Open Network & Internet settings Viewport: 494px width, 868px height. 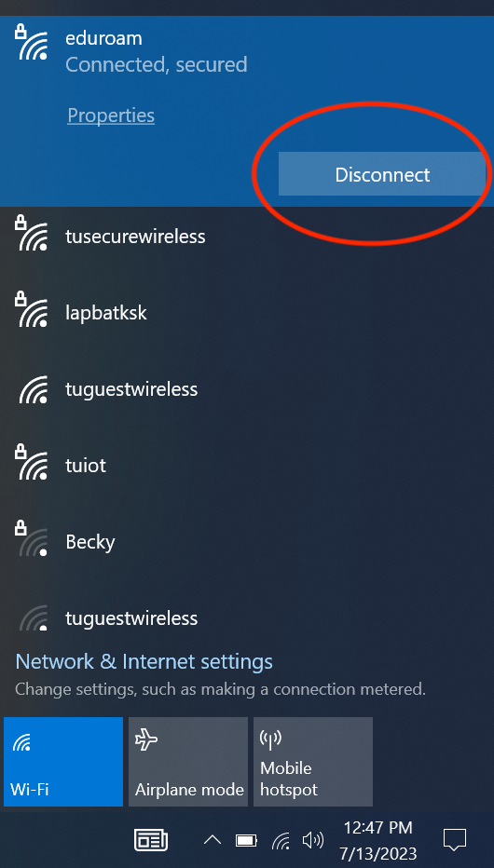(144, 661)
